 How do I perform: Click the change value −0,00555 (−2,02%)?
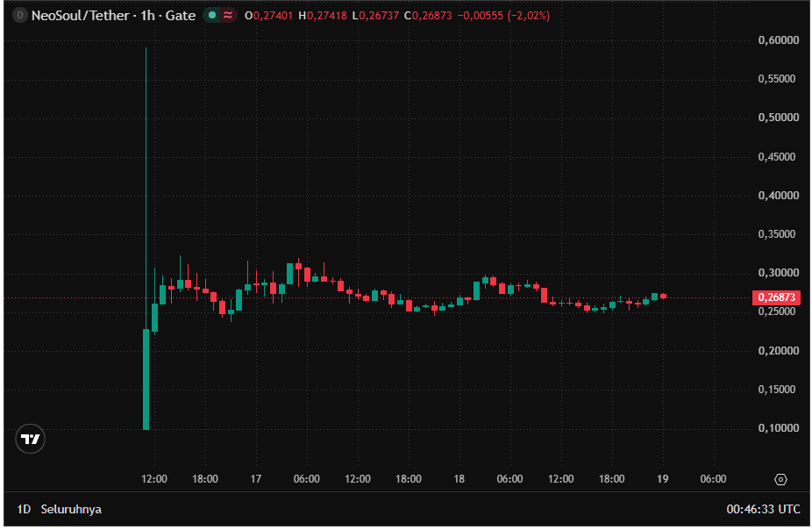coord(503,16)
